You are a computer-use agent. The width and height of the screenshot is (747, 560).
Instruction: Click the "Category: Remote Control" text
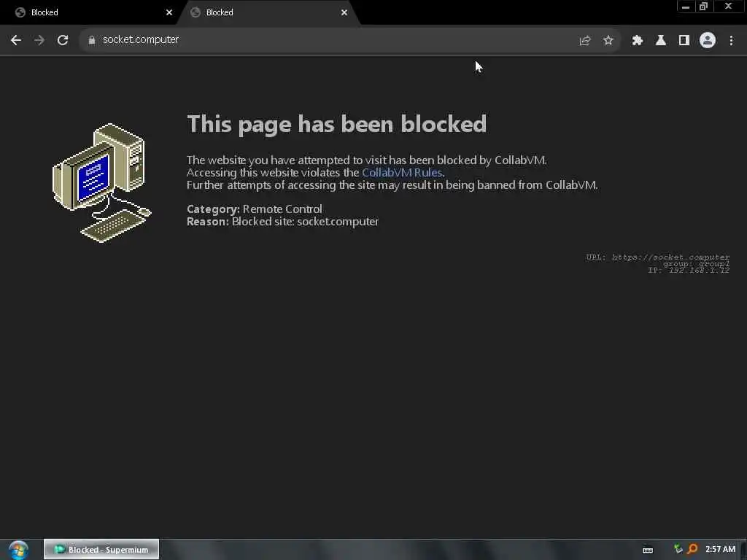(255, 209)
